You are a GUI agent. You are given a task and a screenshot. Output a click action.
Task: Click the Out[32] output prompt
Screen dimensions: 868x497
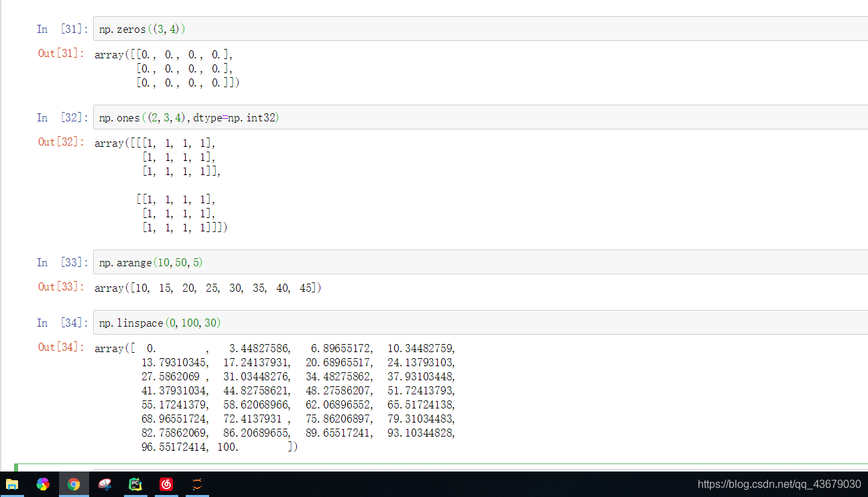pos(61,142)
